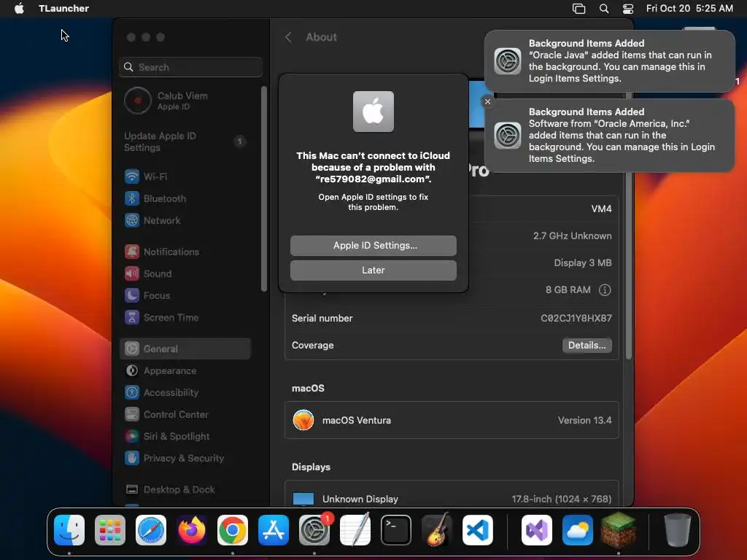747x560 pixels.
Task: Open Update Apple ID Settings item
Action: pos(186,141)
